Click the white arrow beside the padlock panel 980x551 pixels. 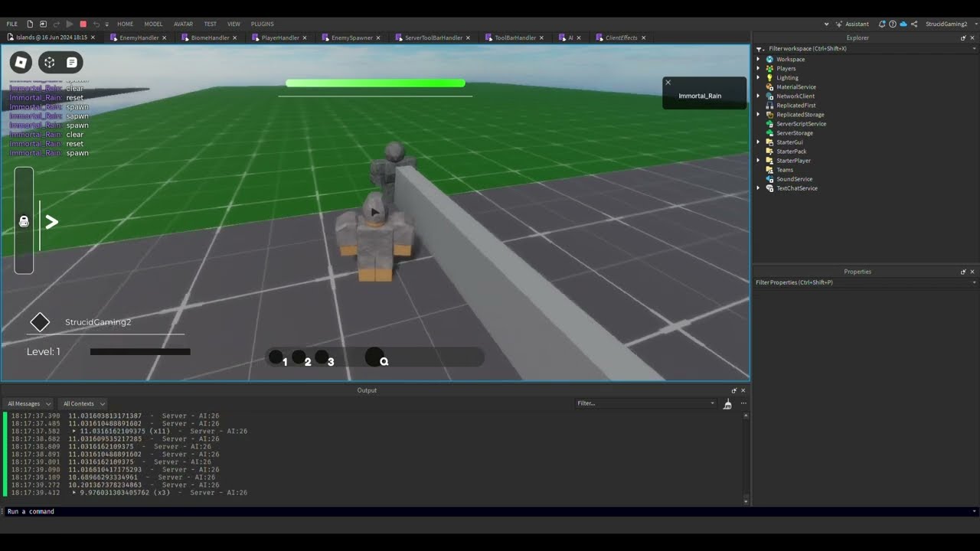(51, 222)
